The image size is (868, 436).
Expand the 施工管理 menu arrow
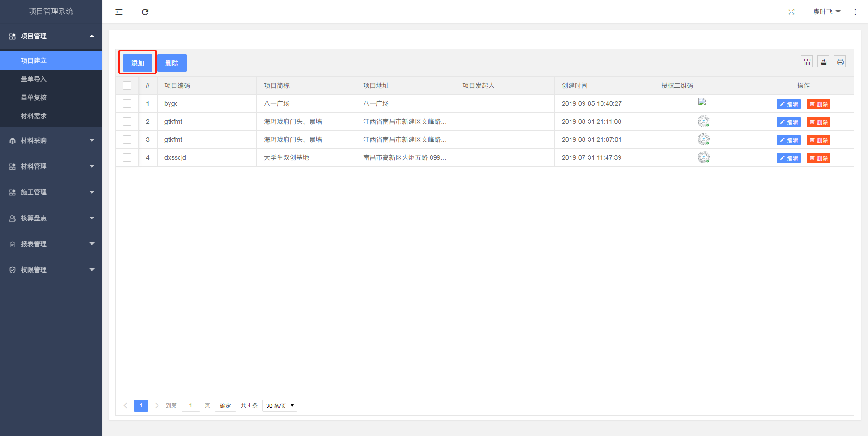click(92, 192)
